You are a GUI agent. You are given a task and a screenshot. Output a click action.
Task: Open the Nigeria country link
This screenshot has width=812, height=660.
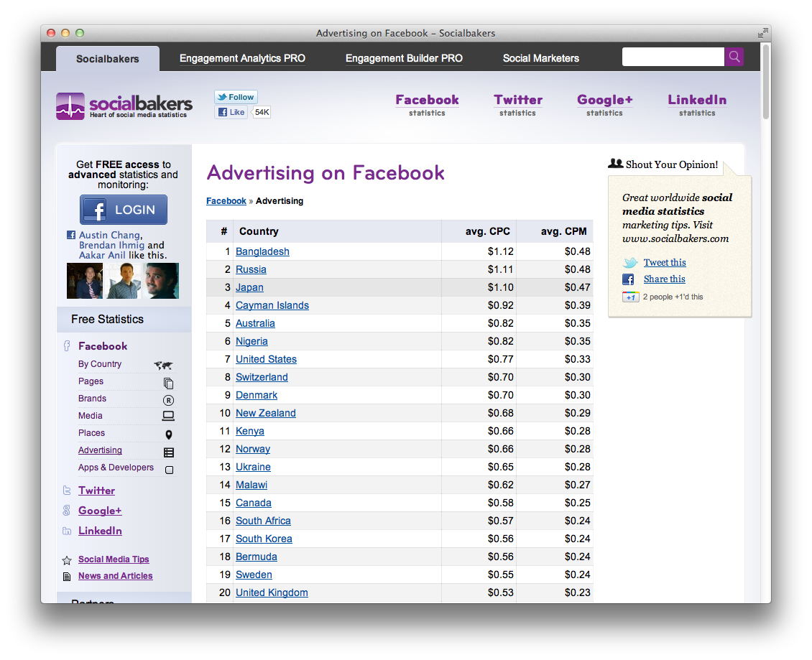tap(252, 342)
